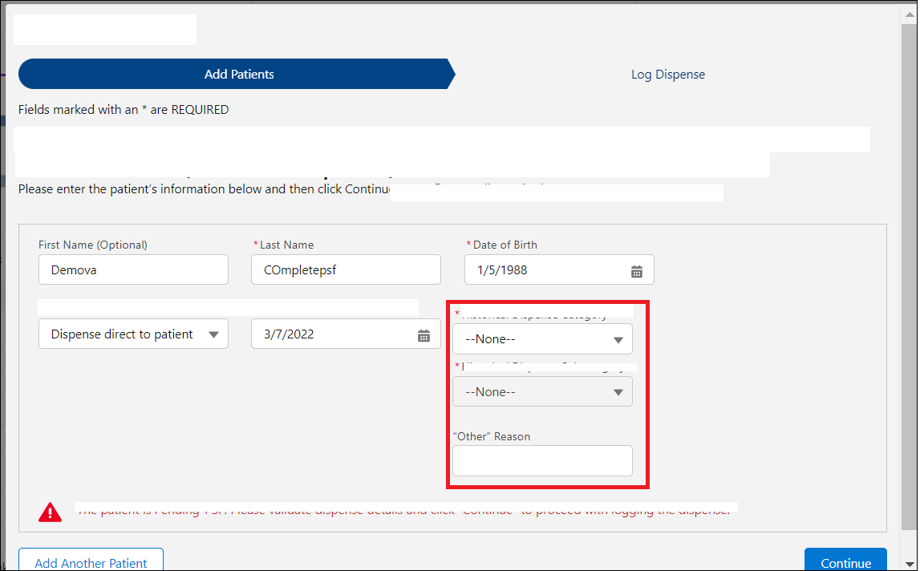Click the 3/7/2022 date text field
This screenshot has width=924, height=571.
tap(333, 334)
